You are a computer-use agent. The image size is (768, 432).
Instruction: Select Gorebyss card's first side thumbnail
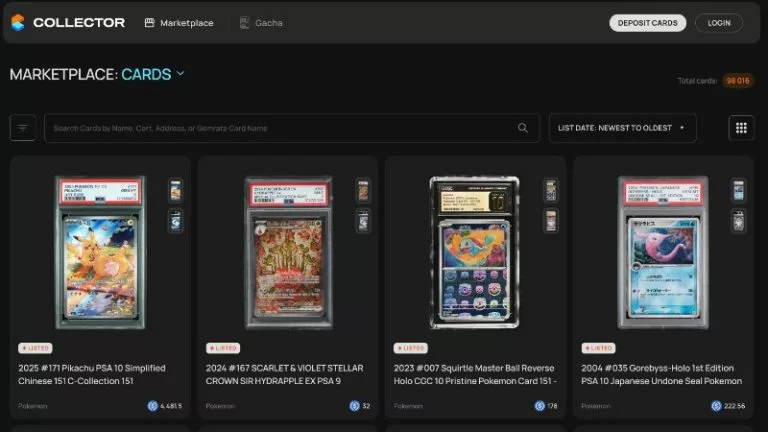point(739,191)
